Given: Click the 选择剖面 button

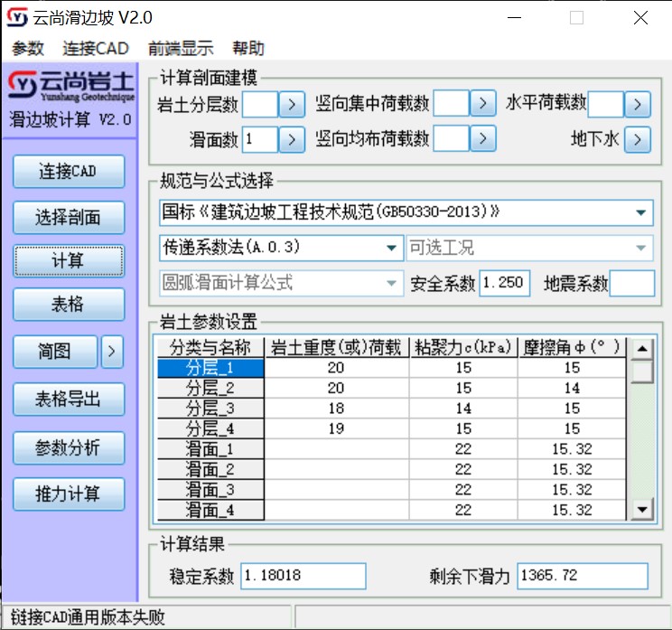Looking at the screenshot, I should (x=69, y=218).
